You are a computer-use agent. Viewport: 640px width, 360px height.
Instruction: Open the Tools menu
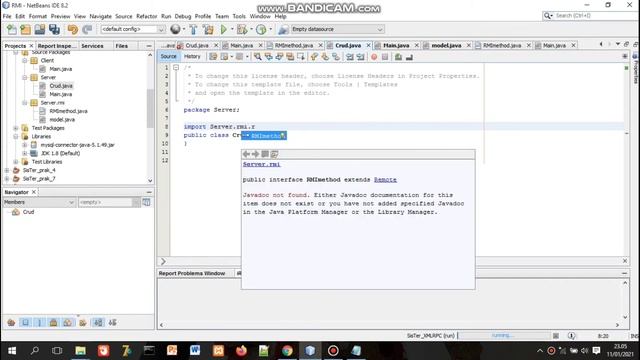click(239, 16)
